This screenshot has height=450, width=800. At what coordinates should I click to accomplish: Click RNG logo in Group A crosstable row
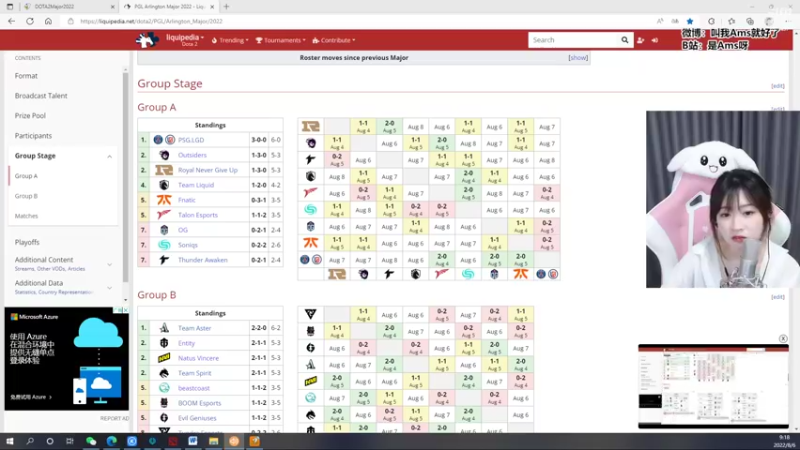310,126
